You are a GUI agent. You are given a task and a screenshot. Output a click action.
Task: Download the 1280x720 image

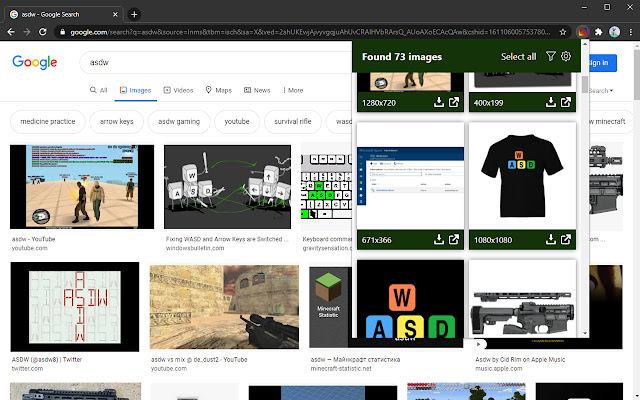439,102
